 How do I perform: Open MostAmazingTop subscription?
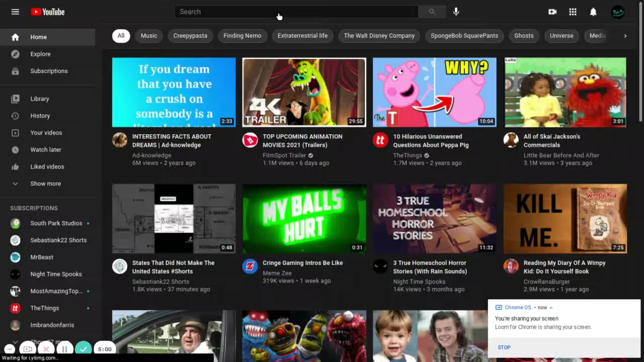coord(47,291)
